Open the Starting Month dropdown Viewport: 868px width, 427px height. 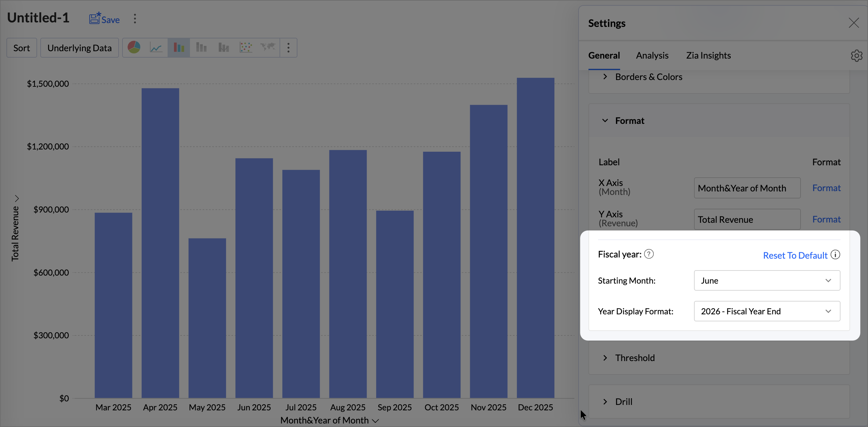pyautogui.click(x=767, y=280)
